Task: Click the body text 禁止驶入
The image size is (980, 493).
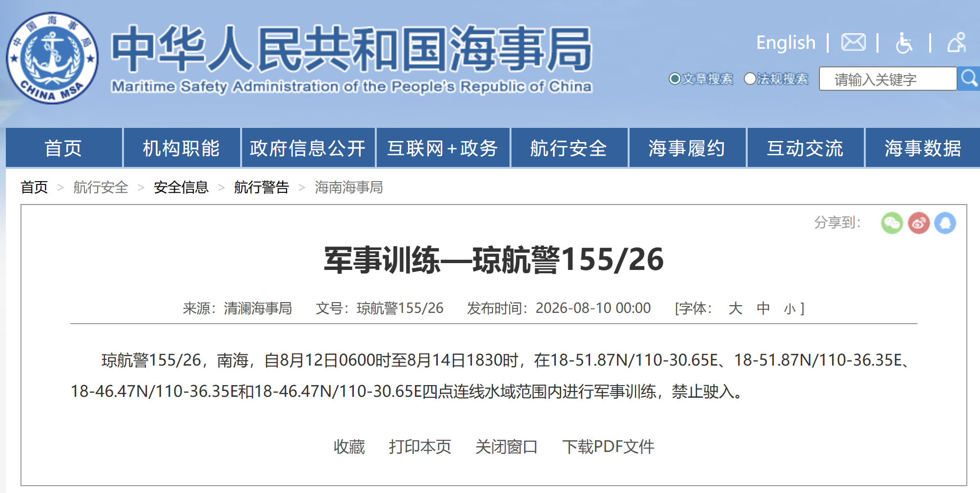Action: coord(703,391)
